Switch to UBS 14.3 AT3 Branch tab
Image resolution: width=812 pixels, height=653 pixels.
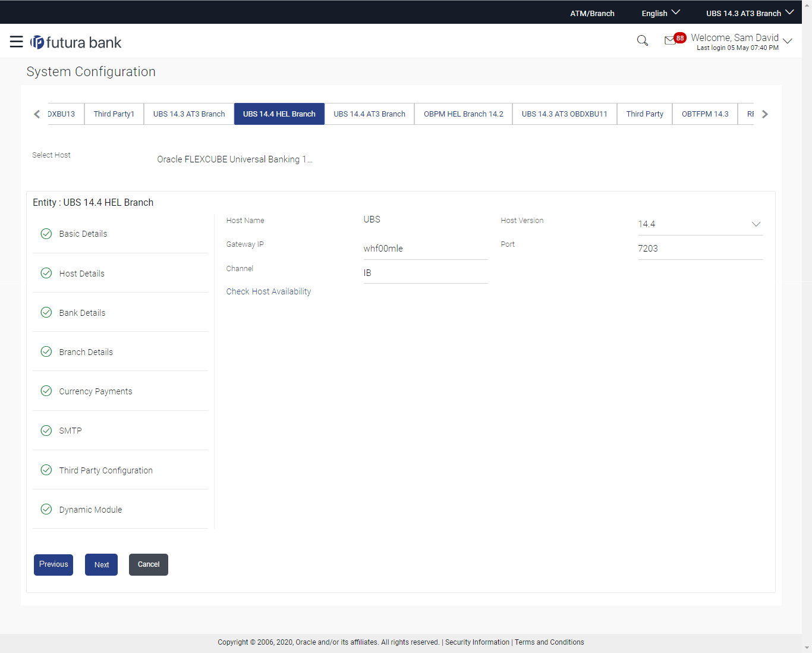point(189,114)
